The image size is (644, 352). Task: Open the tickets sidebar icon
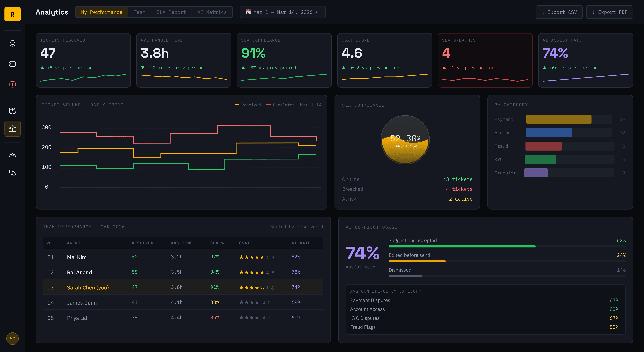click(x=13, y=64)
